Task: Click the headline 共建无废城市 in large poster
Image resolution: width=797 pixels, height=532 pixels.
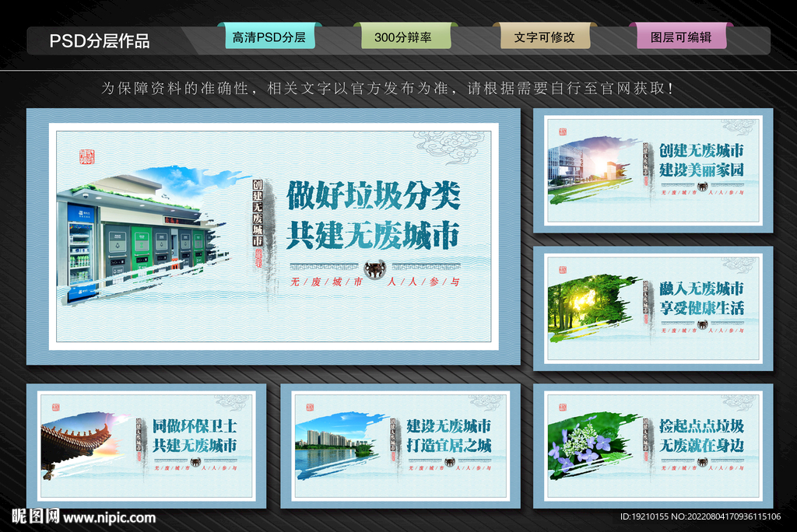Action: [x=373, y=235]
